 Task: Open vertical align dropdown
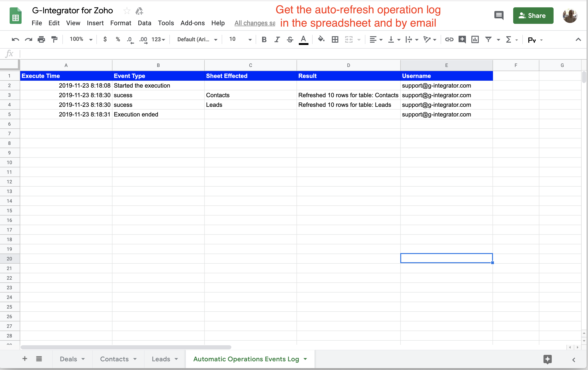[x=394, y=39]
